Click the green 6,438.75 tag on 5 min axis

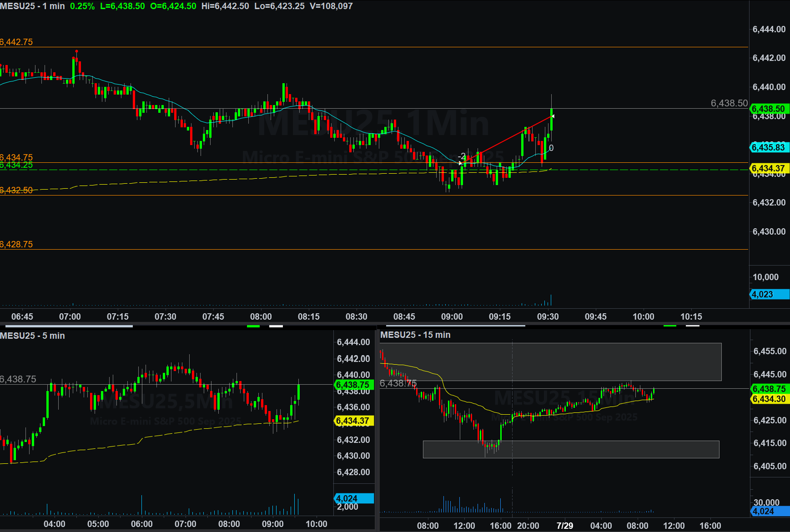(354, 385)
